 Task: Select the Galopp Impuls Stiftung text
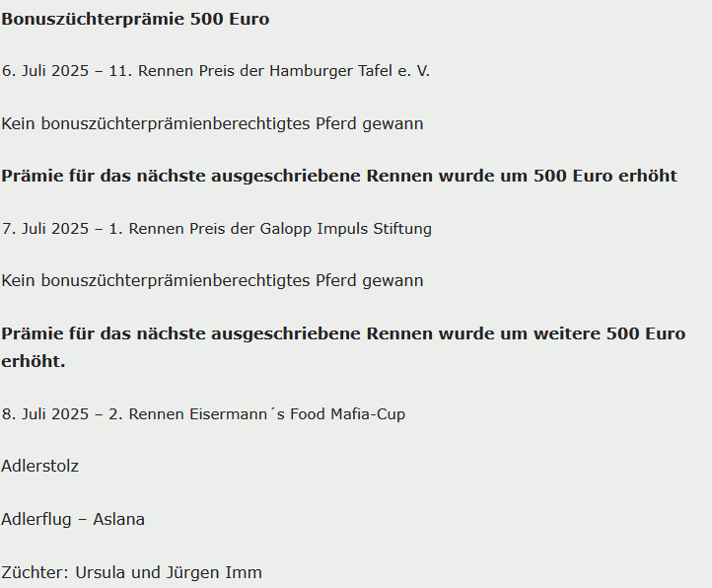[345, 229]
